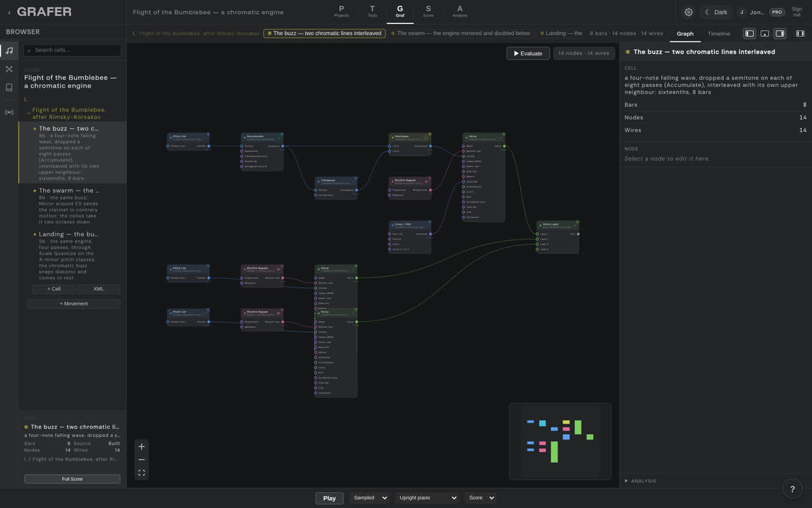
Task: Open the help question mark button
Action: tap(792, 488)
